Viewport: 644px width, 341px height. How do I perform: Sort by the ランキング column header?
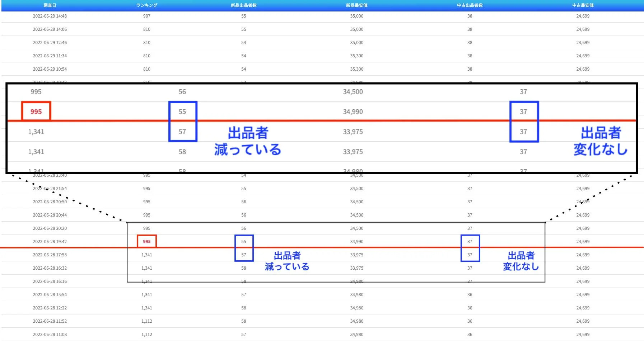coord(146,5)
